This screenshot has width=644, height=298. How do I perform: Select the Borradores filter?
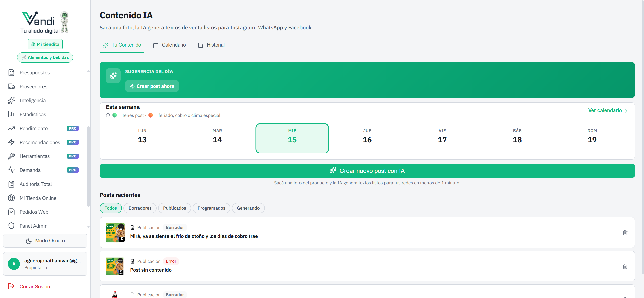coord(140,208)
